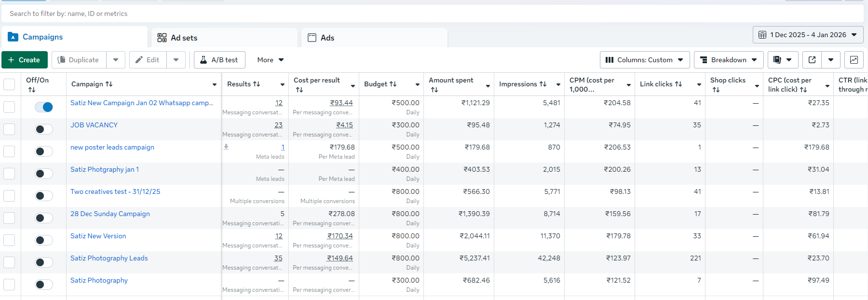Open the Breakdown dropdown
This screenshot has height=300, width=868.
pos(729,60)
